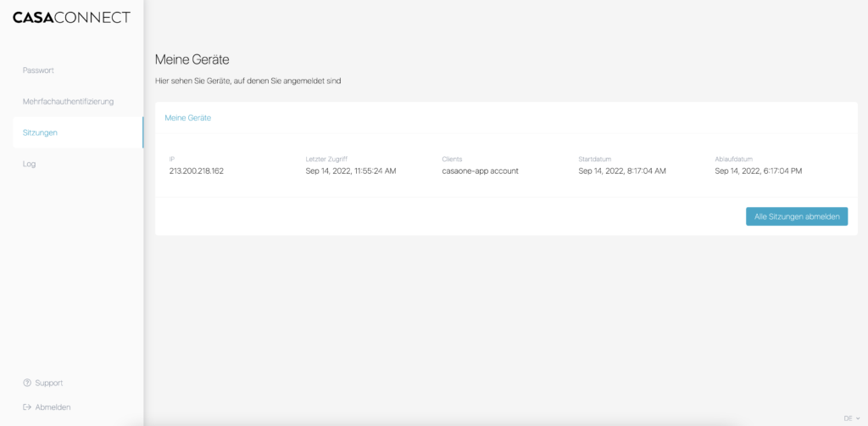Click the Support link text
This screenshot has width=868, height=426.
pyautogui.click(x=49, y=383)
